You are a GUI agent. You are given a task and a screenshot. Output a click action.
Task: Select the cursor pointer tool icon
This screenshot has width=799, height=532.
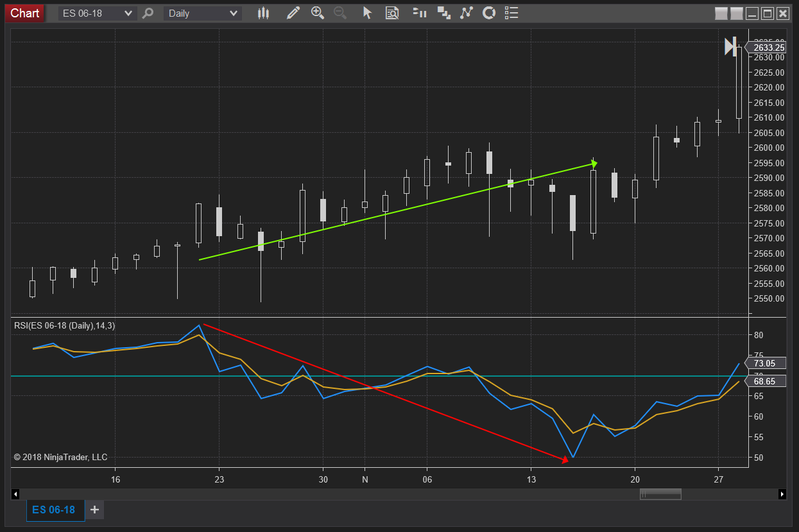click(367, 13)
